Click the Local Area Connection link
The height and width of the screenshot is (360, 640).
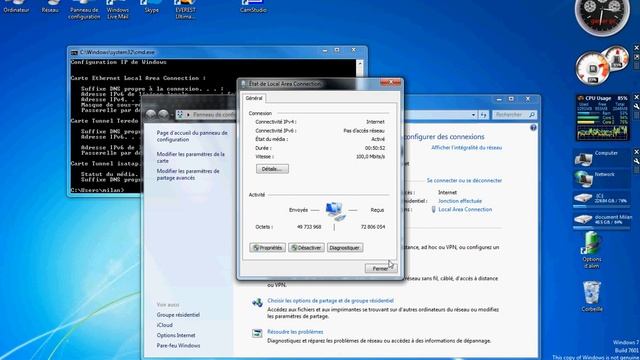click(x=465, y=209)
